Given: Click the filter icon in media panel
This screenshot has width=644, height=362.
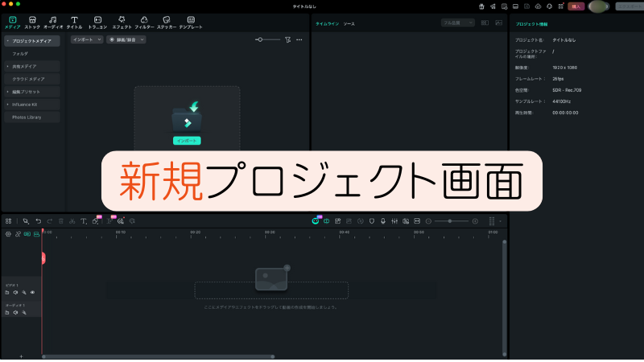Looking at the screenshot, I should coord(287,39).
